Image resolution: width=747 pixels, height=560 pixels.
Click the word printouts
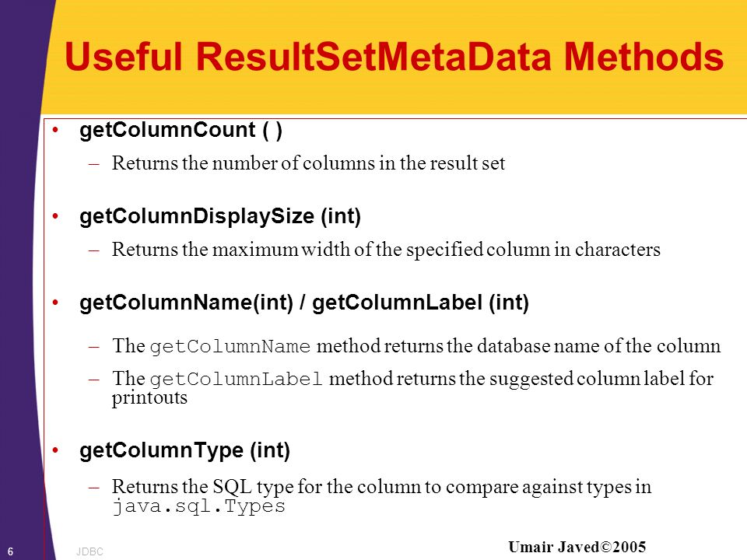point(149,398)
